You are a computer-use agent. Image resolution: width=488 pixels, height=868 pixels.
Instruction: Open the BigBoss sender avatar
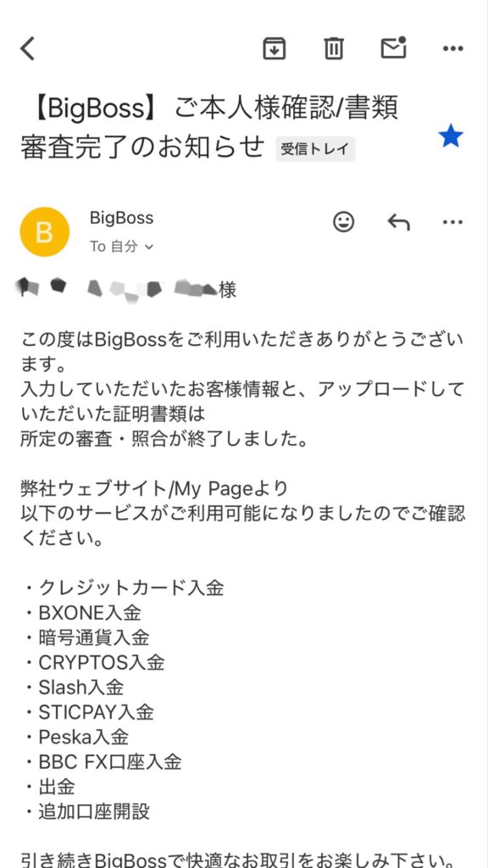pyautogui.click(x=44, y=232)
